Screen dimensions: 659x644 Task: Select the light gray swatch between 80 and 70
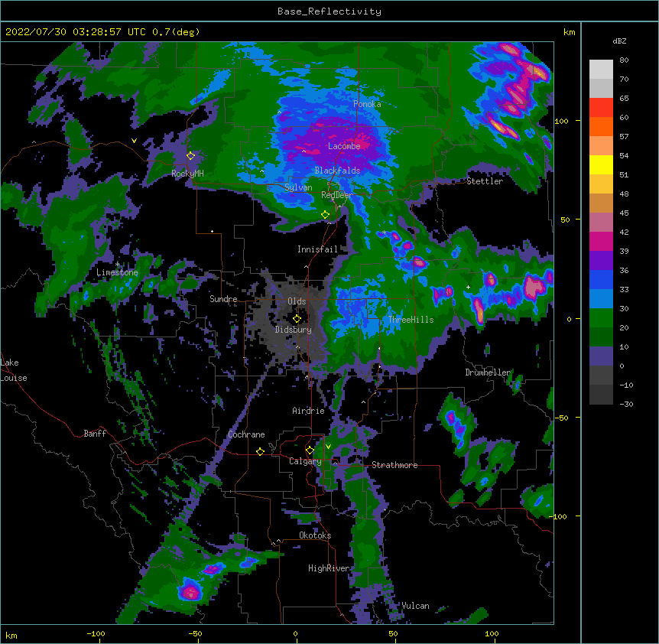point(601,70)
